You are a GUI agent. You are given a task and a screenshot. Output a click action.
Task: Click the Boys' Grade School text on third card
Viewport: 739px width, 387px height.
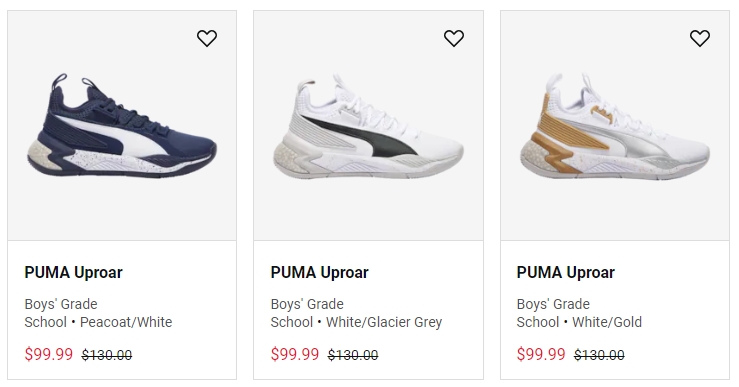pos(553,313)
